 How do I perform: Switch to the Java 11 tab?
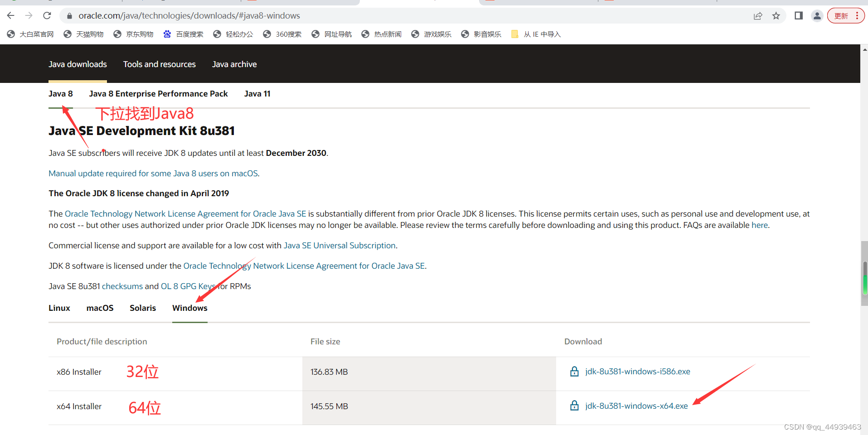[x=257, y=94]
